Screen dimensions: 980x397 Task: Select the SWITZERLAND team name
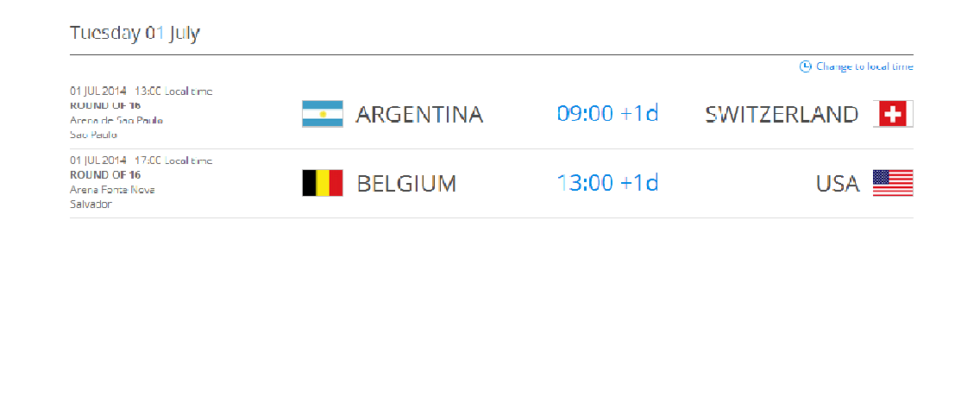click(782, 115)
